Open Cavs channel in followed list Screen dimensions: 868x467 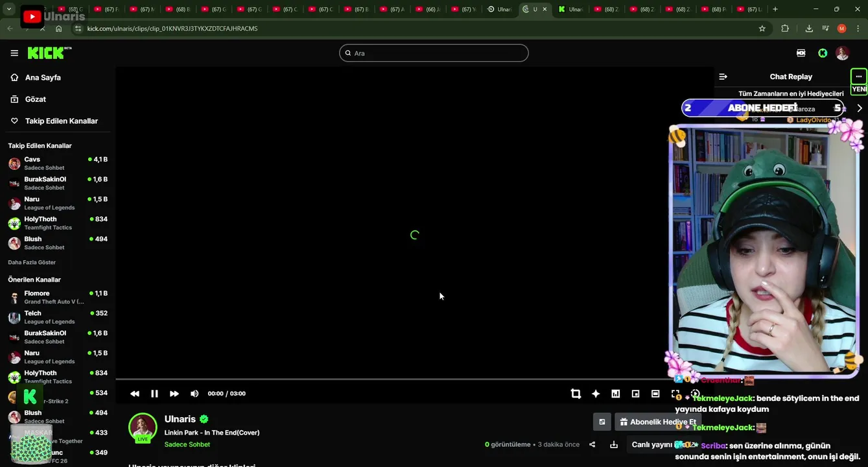(58, 163)
